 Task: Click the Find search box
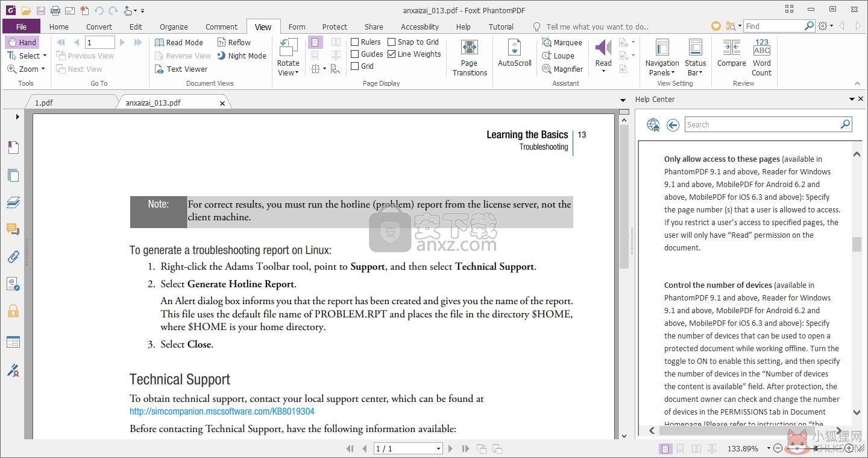(x=774, y=26)
